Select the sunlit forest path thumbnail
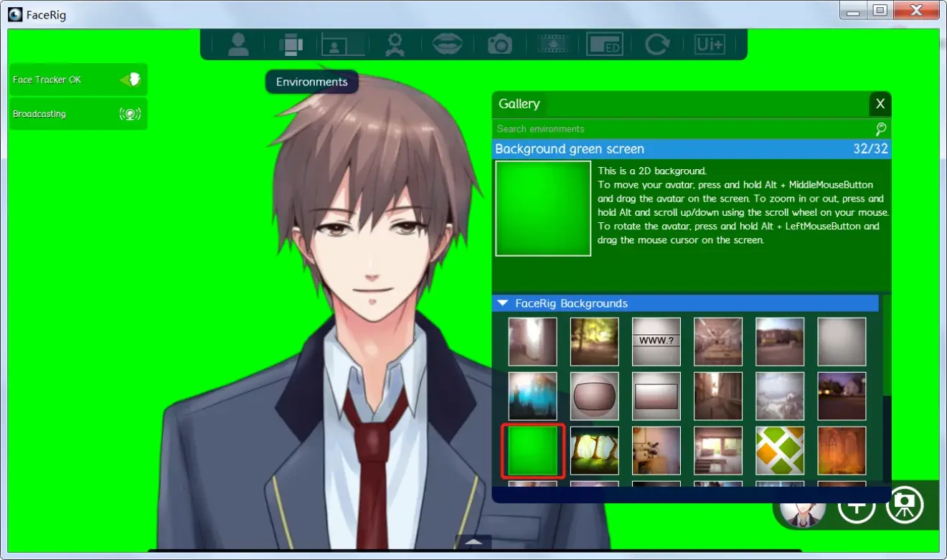 (595, 342)
